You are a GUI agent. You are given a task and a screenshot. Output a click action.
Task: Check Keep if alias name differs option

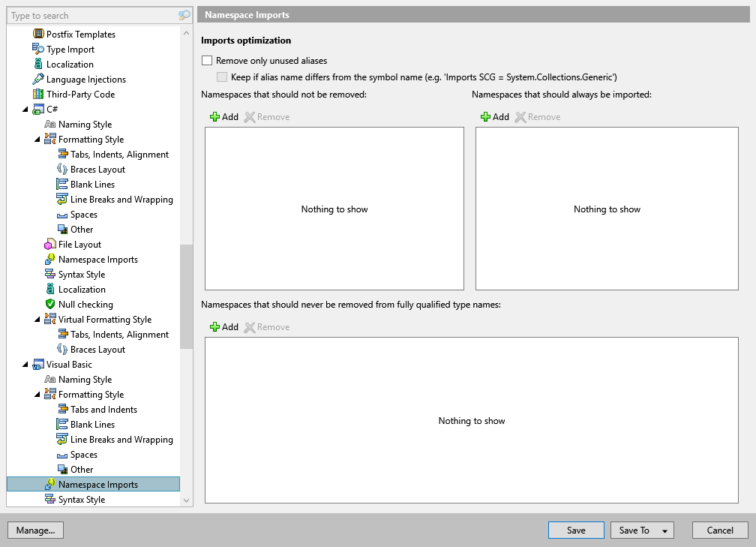[x=222, y=77]
